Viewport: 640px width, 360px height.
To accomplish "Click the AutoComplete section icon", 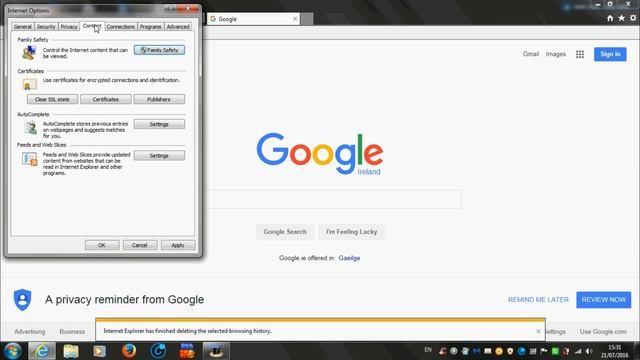I will (x=30, y=128).
